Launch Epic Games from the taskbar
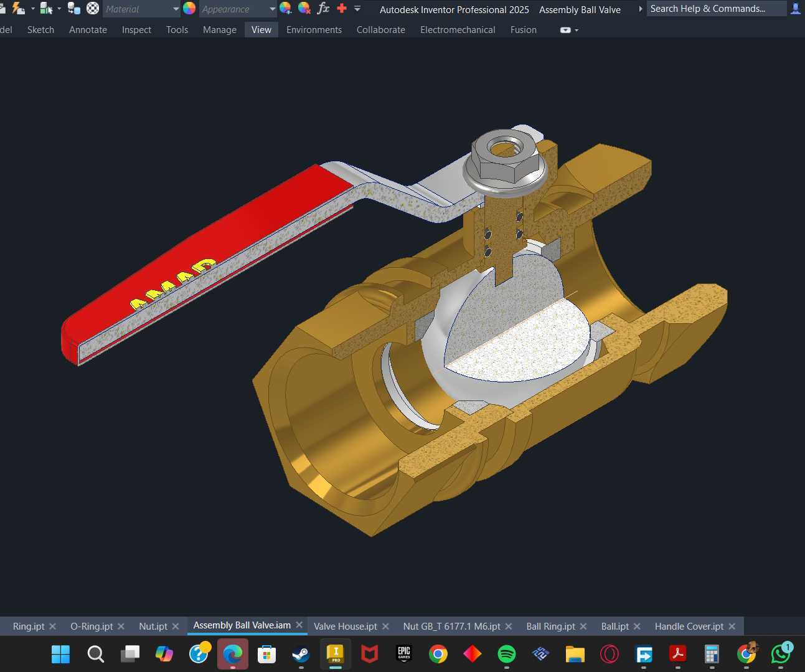 (x=404, y=653)
